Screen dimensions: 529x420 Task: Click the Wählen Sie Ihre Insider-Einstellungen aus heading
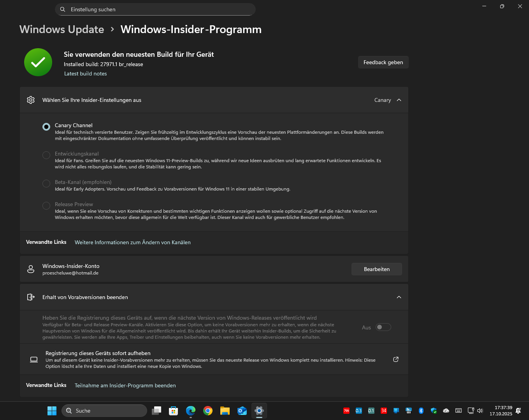coord(92,100)
